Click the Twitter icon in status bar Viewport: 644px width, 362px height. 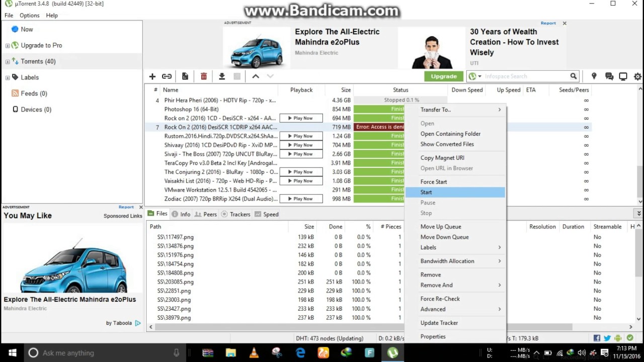coord(607,338)
